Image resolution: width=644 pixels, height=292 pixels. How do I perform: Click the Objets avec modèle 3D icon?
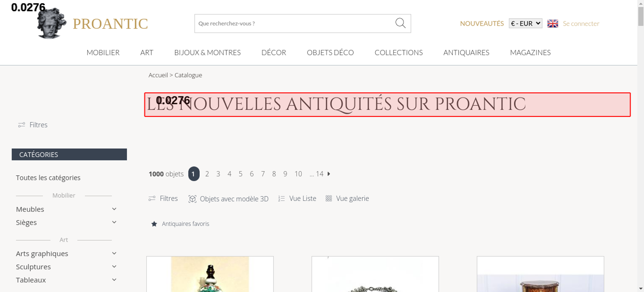point(192,199)
